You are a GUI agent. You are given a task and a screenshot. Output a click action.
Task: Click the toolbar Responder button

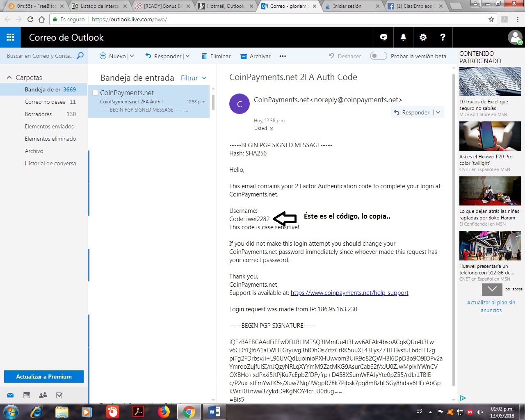(x=163, y=56)
